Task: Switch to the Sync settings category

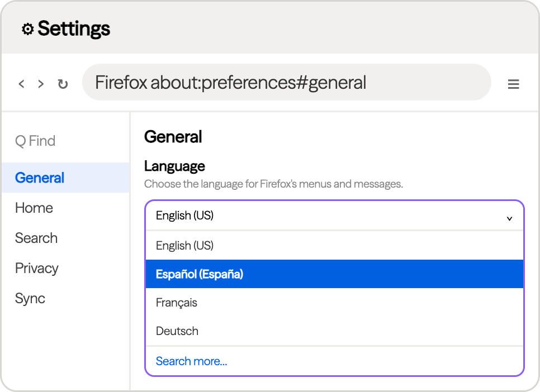Action: [x=65, y=298]
